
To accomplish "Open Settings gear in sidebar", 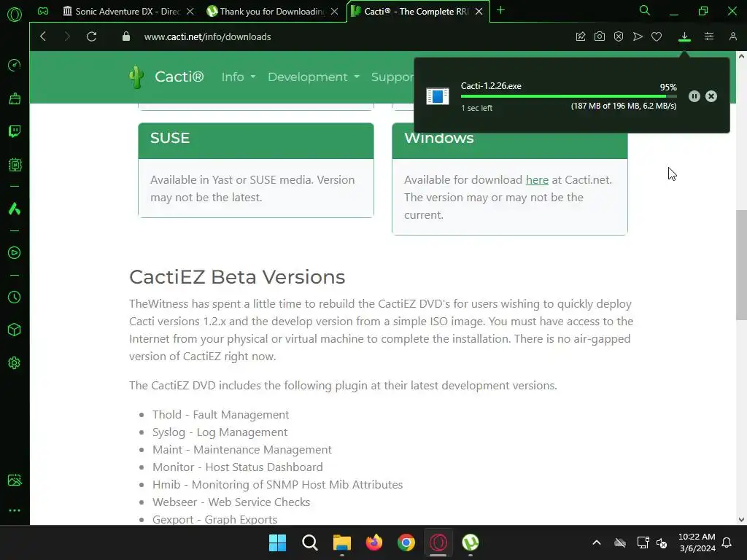I will [x=15, y=363].
